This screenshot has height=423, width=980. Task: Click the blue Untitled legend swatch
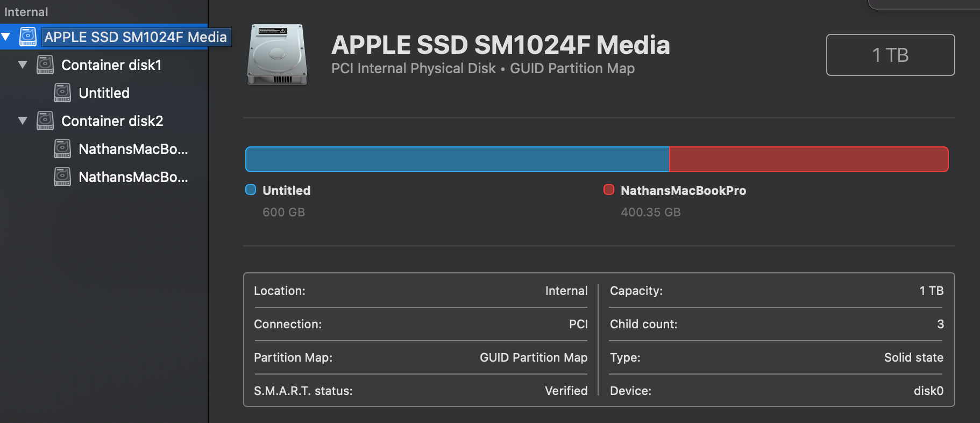(251, 189)
